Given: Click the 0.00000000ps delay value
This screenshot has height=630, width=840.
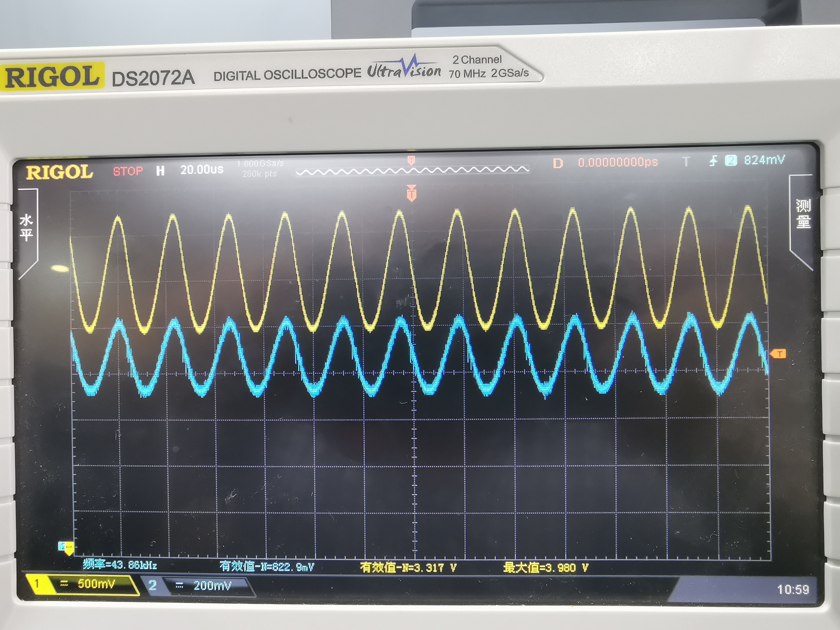Looking at the screenshot, I should point(618,163).
